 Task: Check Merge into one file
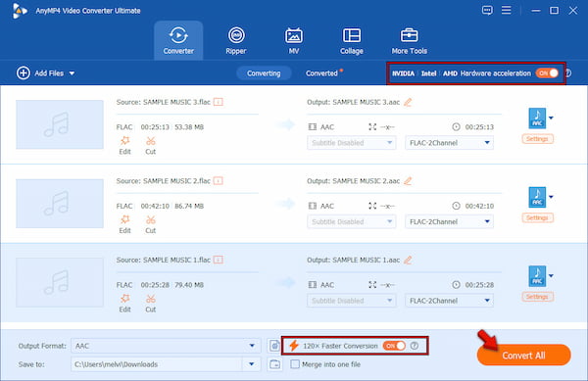pos(295,364)
